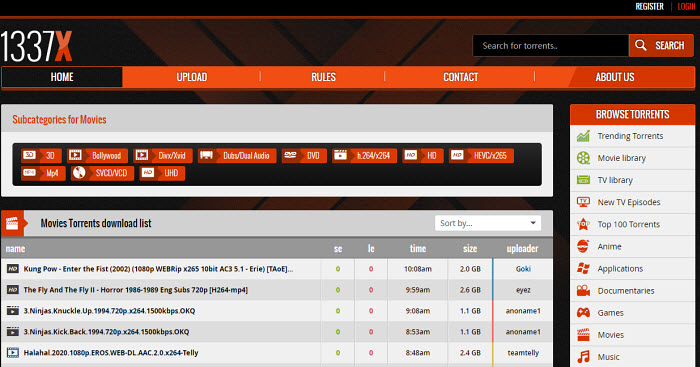Image resolution: width=700 pixels, height=367 pixels.
Task: Click the Anime ninja face icon
Action: 583,246
